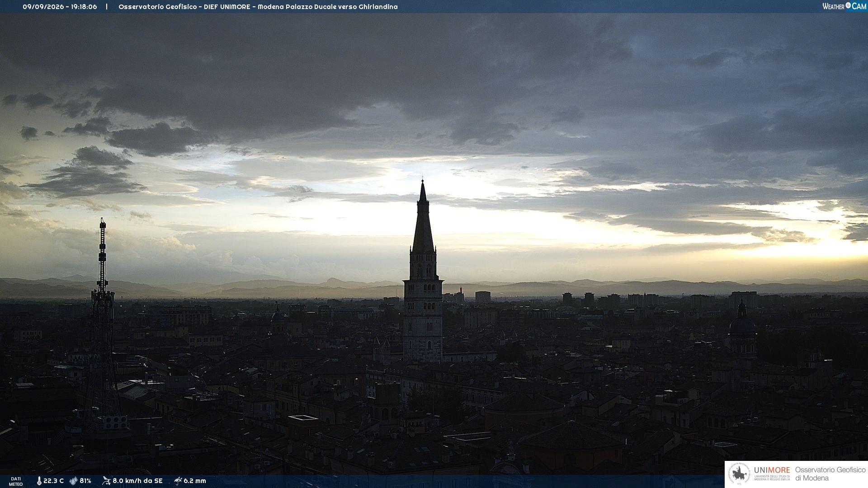The height and width of the screenshot is (488, 868).
Task: Click the Osservatorio Geofisico di Modena label
Action: click(x=830, y=474)
